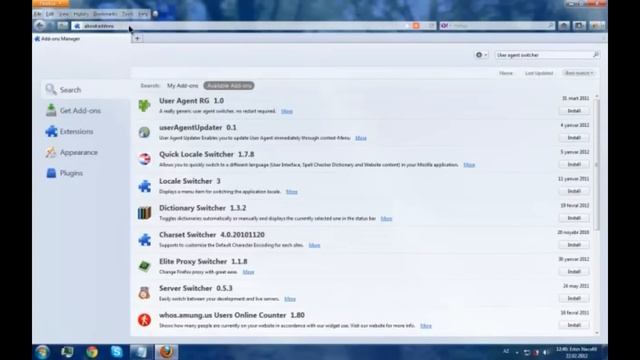Open the History menu
This screenshot has width=640, height=360.
click(81, 14)
